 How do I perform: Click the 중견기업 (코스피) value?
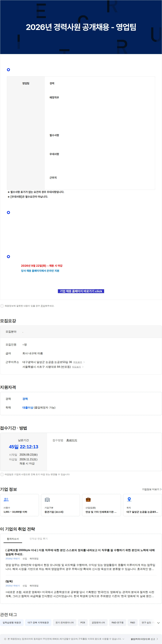(x=54, y=511)
